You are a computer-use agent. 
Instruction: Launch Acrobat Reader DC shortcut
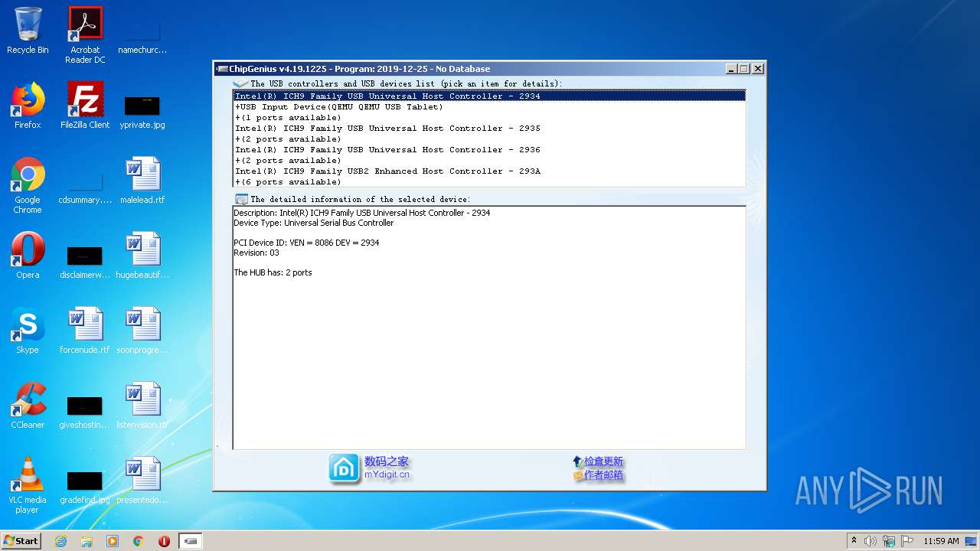85,35
